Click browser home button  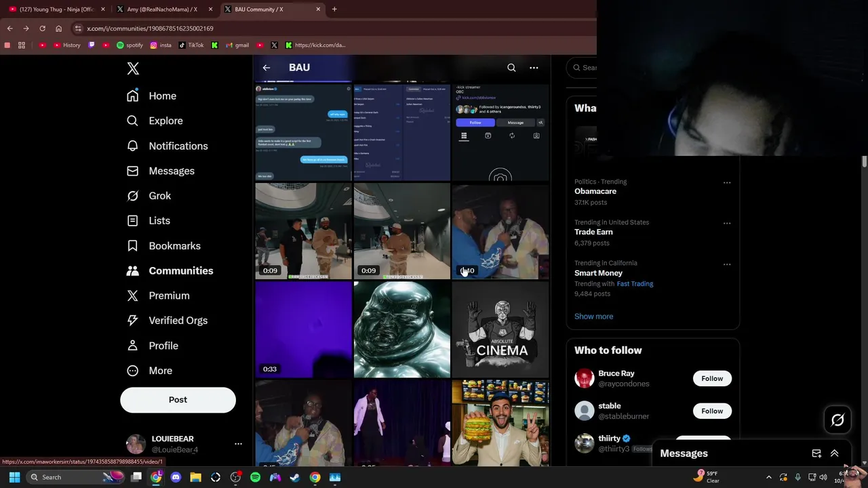[58, 28]
